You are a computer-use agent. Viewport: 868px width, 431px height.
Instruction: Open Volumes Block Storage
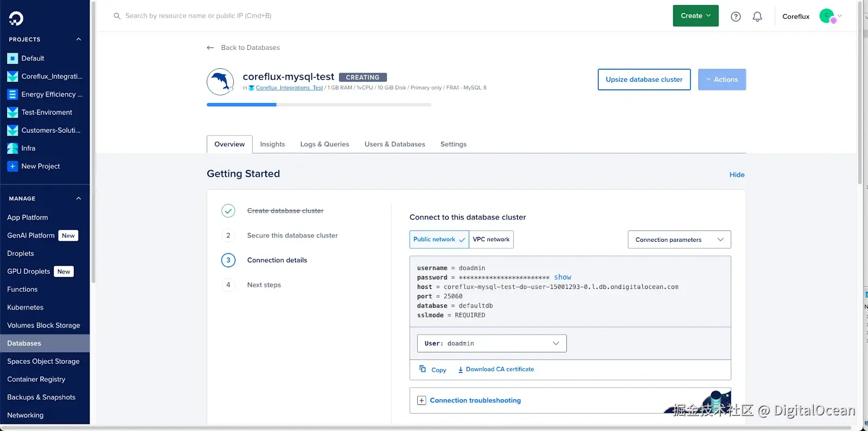pyautogui.click(x=43, y=325)
